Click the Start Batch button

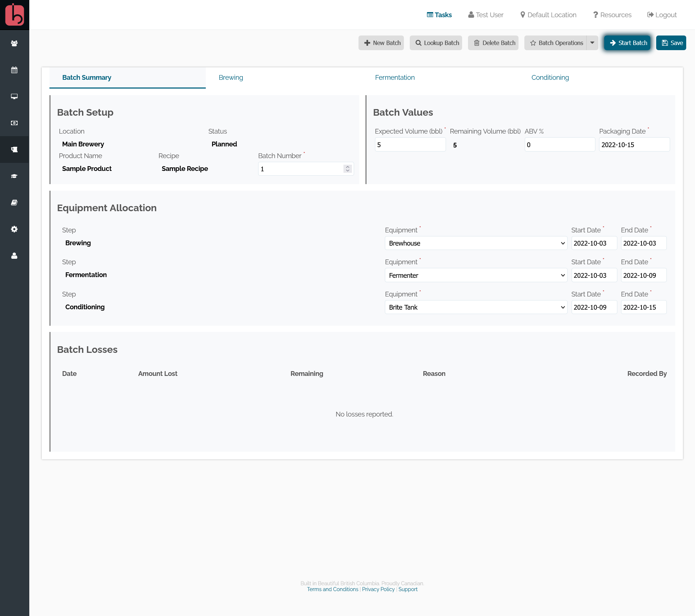tap(628, 43)
